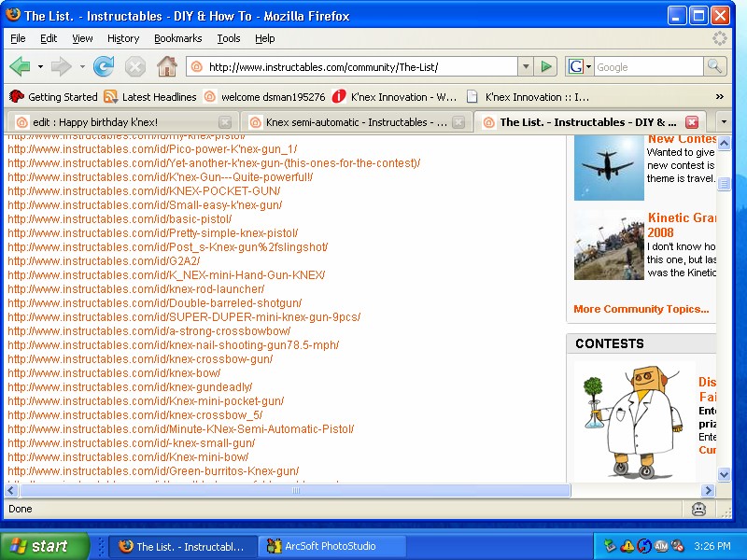The image size is (747, 560).
Task: Open the AIM icon in the system tray
Action: tap(661, 545)
